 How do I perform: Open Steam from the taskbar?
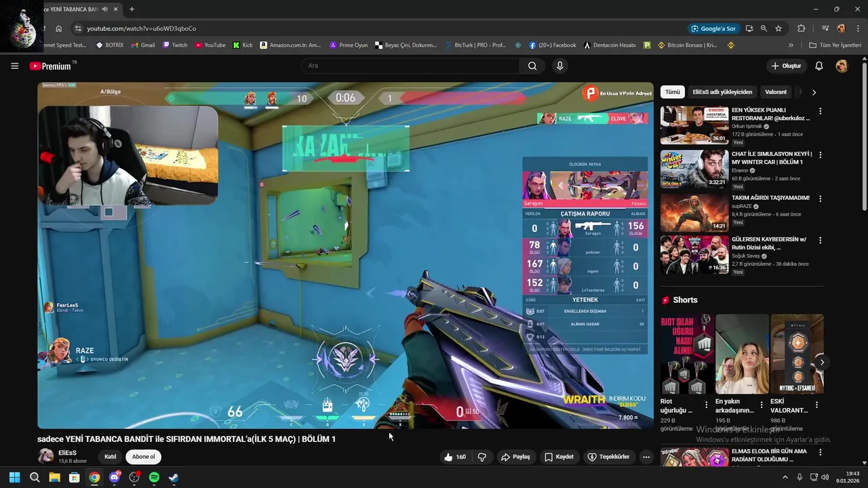pyautogui.click(x=174, y=478)
